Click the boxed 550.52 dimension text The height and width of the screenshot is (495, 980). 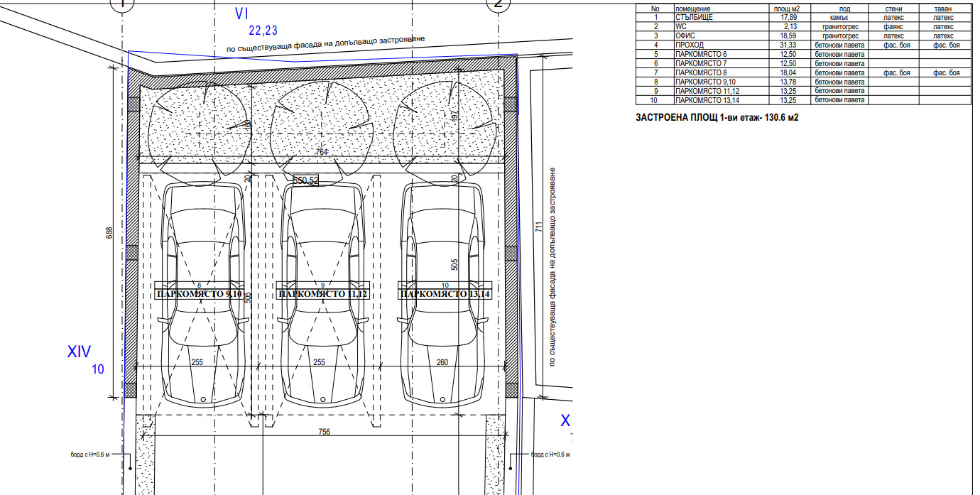305,181
